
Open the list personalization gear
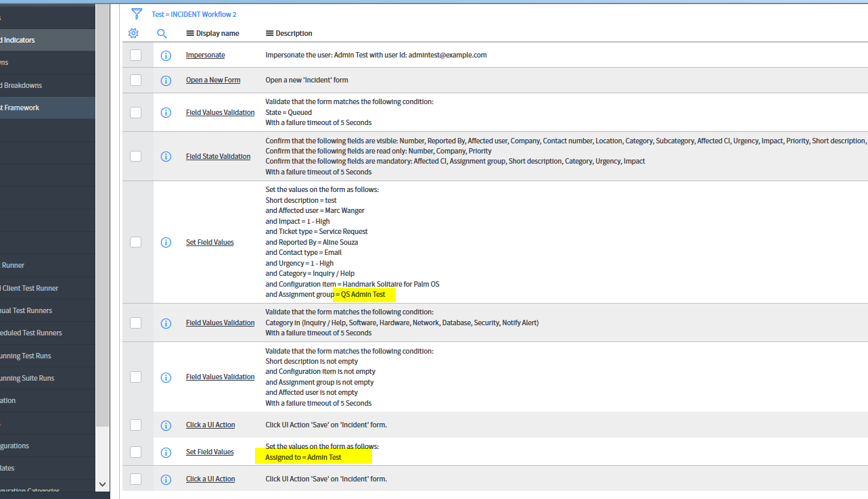133,33
